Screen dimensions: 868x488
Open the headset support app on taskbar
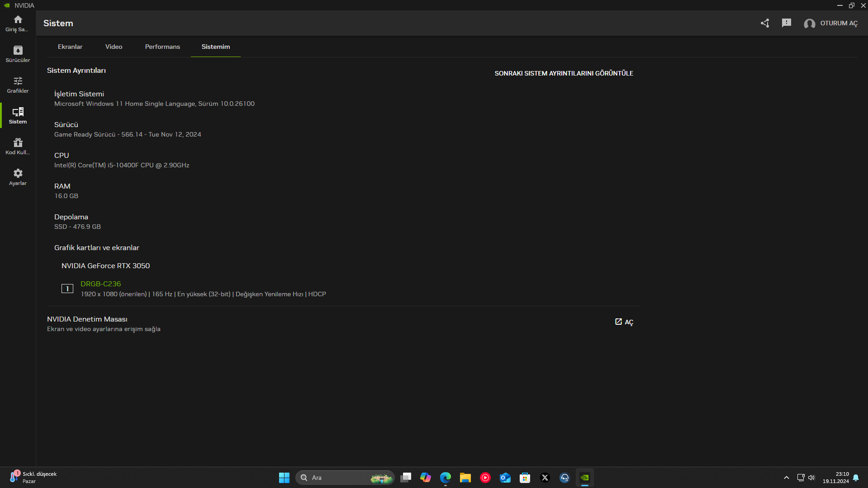click(x=565, y=478)
